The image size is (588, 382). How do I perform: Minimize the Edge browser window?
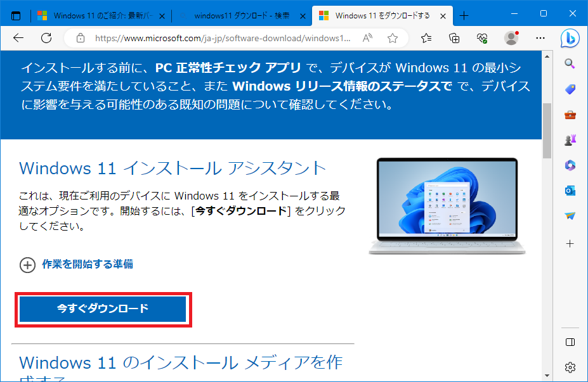514,13
